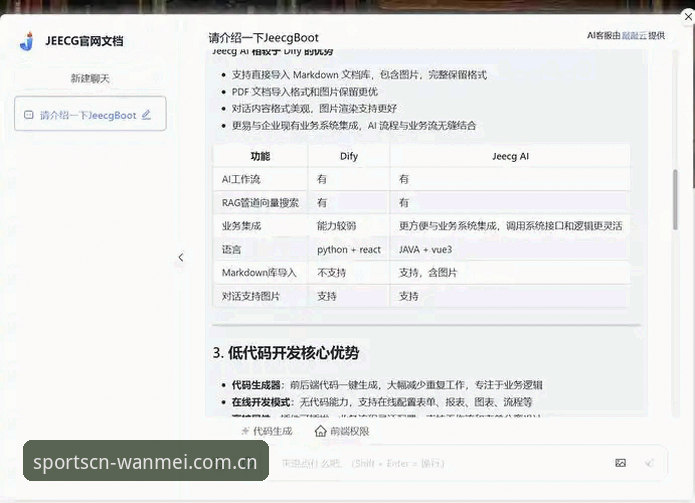Select the 代码生成 quick prompt
The image size is (695, 503).
(x=267, y=431)
